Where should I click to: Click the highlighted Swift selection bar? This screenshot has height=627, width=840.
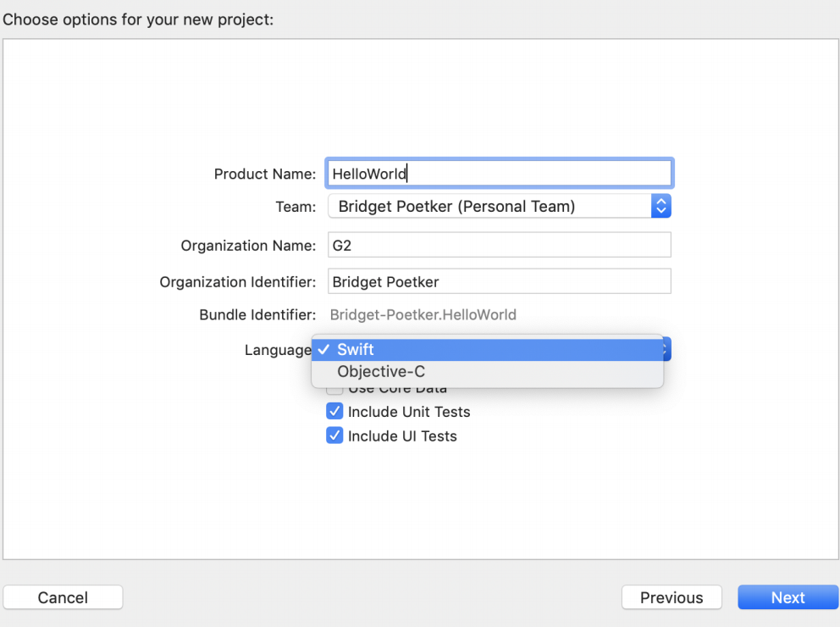(x=491, y=349)
